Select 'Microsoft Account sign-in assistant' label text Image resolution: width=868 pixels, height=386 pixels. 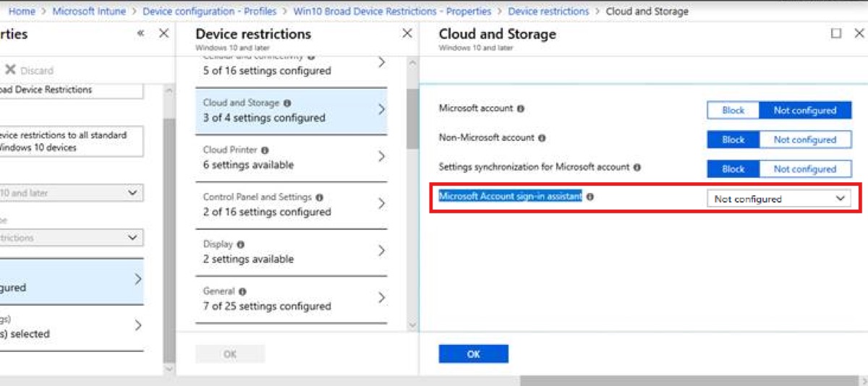tap(510, 196)
